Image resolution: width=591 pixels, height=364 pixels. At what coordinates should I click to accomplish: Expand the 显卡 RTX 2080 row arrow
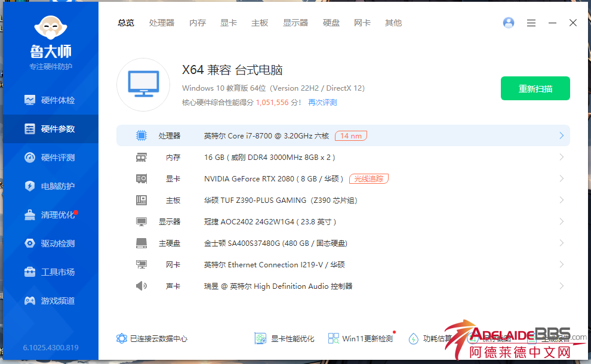click(x=561, y=178)
